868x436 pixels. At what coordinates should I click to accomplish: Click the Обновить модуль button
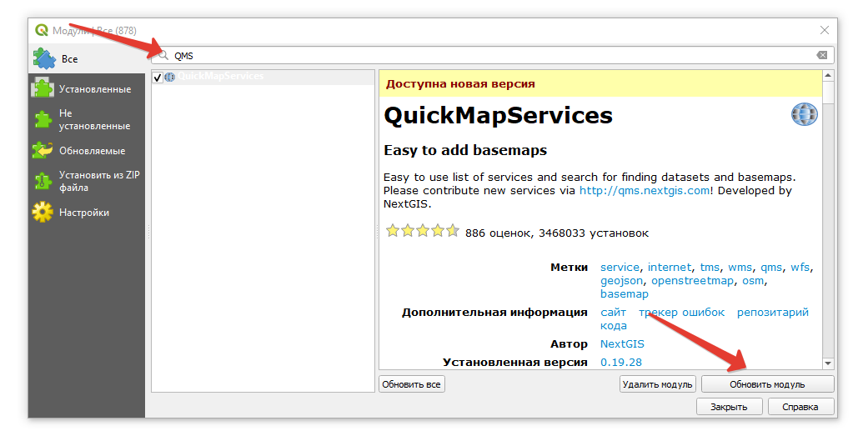(x=767, y=384)
